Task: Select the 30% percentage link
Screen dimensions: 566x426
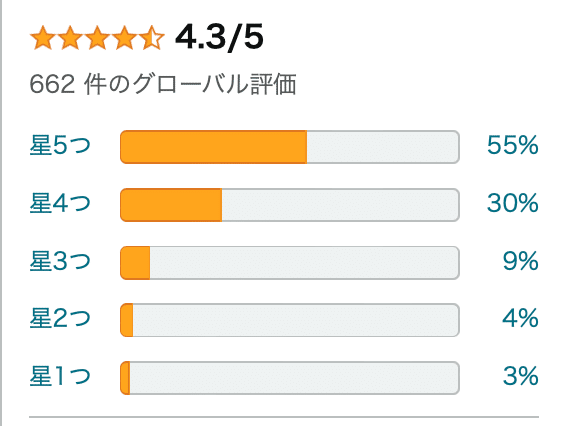Action: [513, 203]
